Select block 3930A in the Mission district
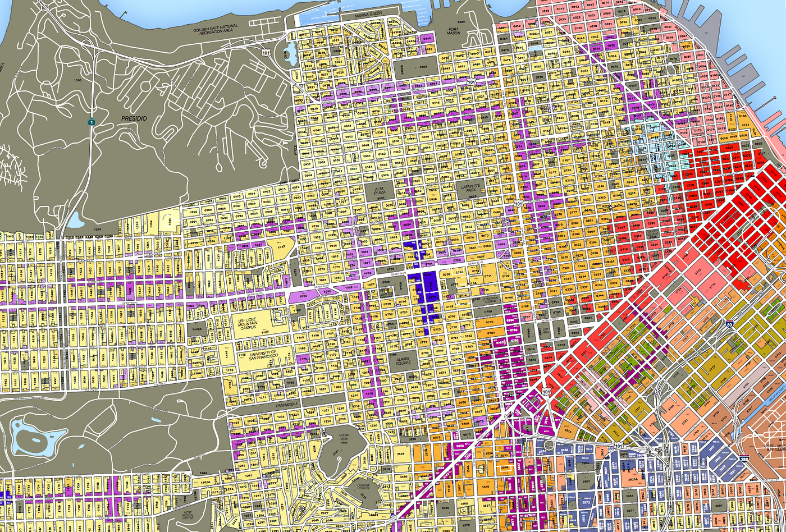The height and width of the screenshot is (532, 786). [x=632, y=480]
